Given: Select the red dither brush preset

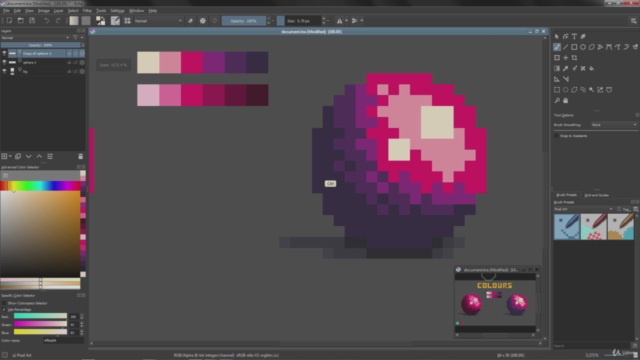Looking at the screenshot, I should [593, 227].
